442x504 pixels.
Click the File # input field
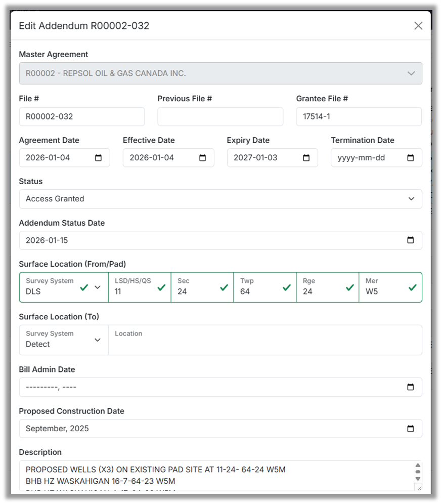tap(81, 116)
